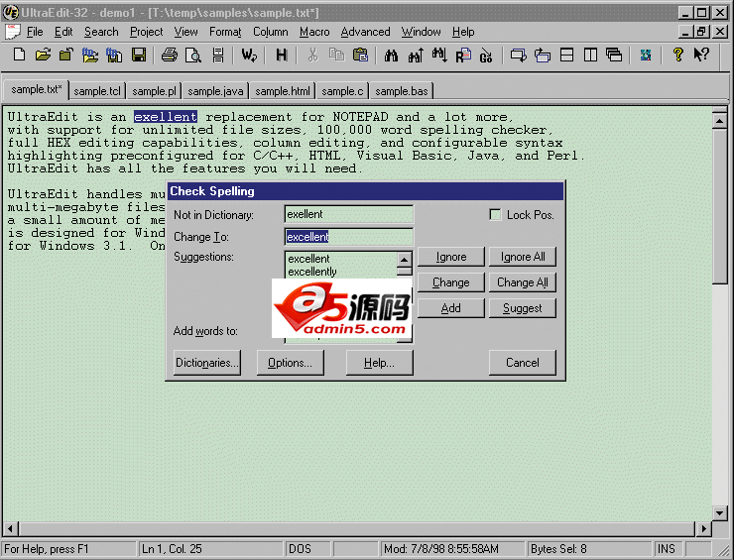Screen dimensions: 734x560
Task: Open the Dictionaries... dialog button
Action: tap(207, 363)
